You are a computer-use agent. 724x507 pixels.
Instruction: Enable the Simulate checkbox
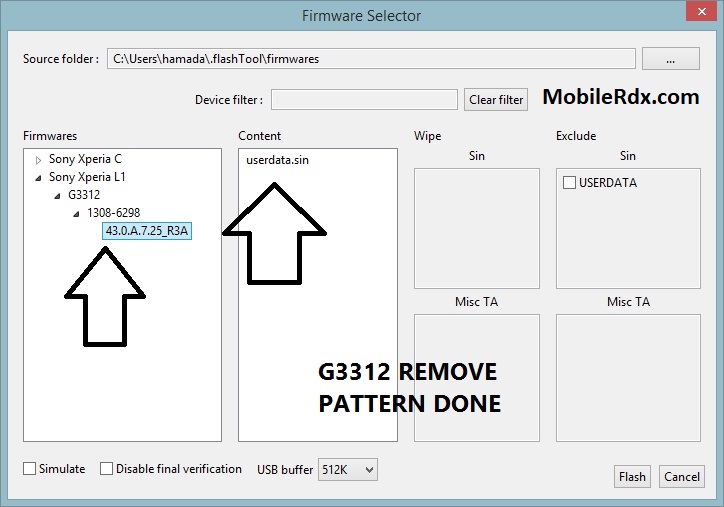[x=30, y=469]
